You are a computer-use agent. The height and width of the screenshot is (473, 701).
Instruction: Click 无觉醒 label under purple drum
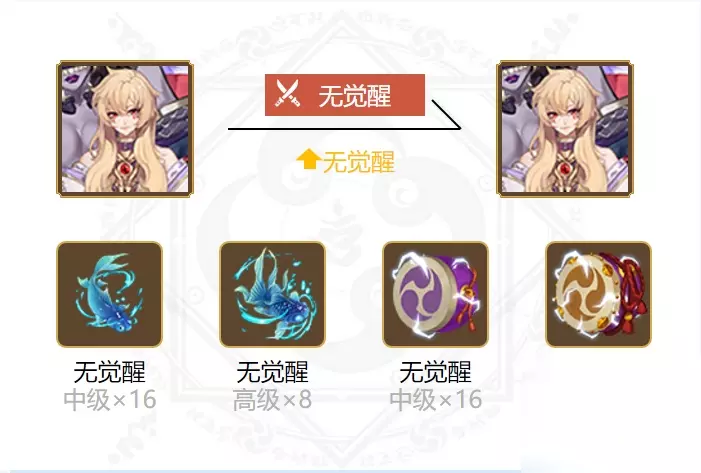pyautogui.click(x=435, y=372)
